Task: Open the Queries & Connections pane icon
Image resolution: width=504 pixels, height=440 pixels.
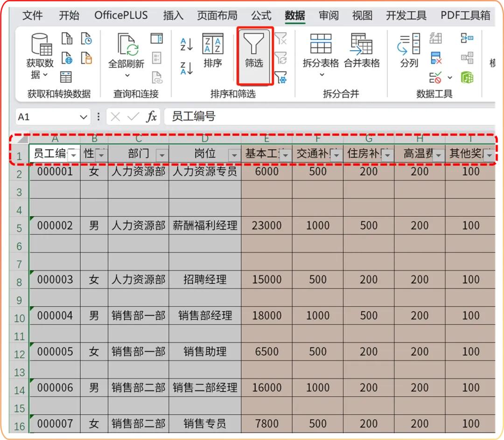Action: point(156,38)
